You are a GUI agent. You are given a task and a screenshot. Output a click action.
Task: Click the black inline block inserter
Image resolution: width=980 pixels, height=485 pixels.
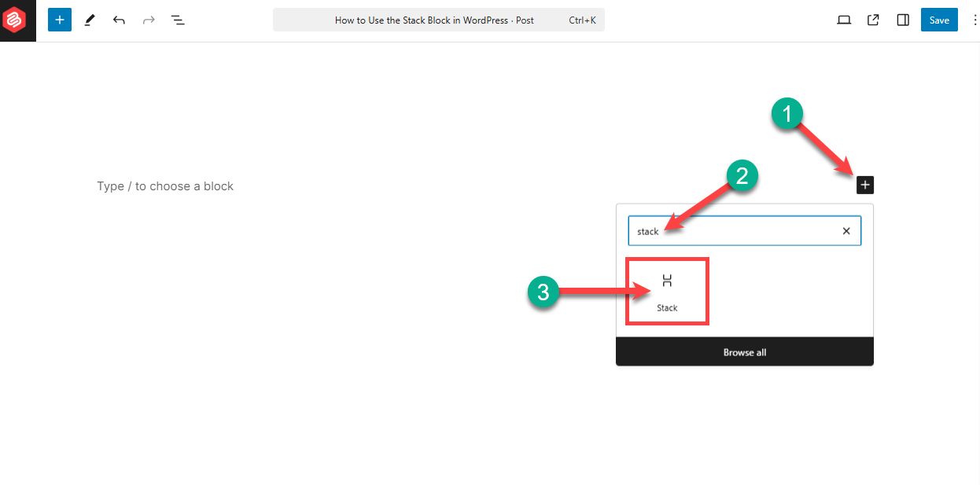coord(865,185)
